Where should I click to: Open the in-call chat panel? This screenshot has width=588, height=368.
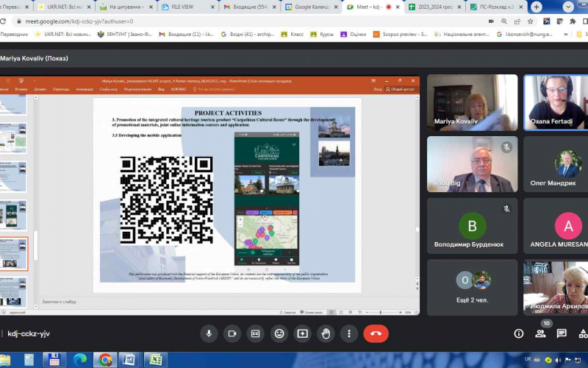pyautogui.click(x=562, y=333)
